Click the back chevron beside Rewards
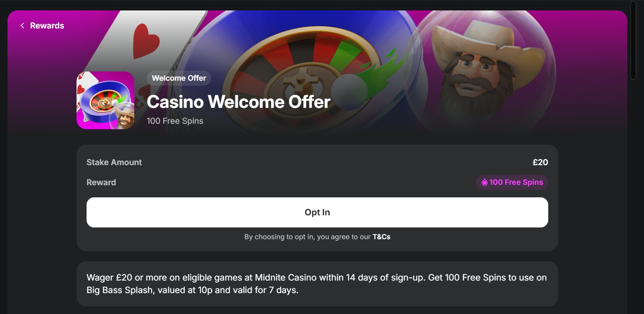Image resolution: width=644 pixels, height=314 pixels. (x=22, y=26)
